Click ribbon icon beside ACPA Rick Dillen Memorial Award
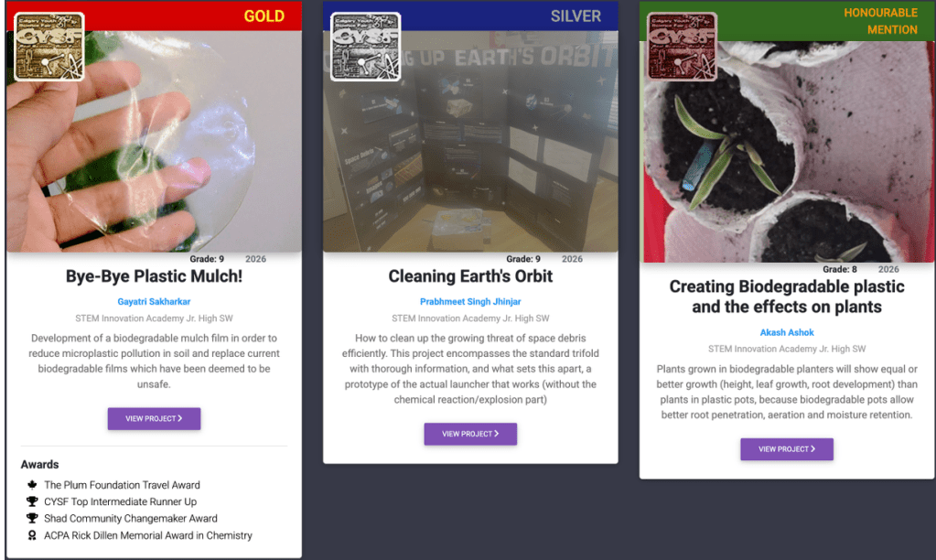 (x=32, y=535)
